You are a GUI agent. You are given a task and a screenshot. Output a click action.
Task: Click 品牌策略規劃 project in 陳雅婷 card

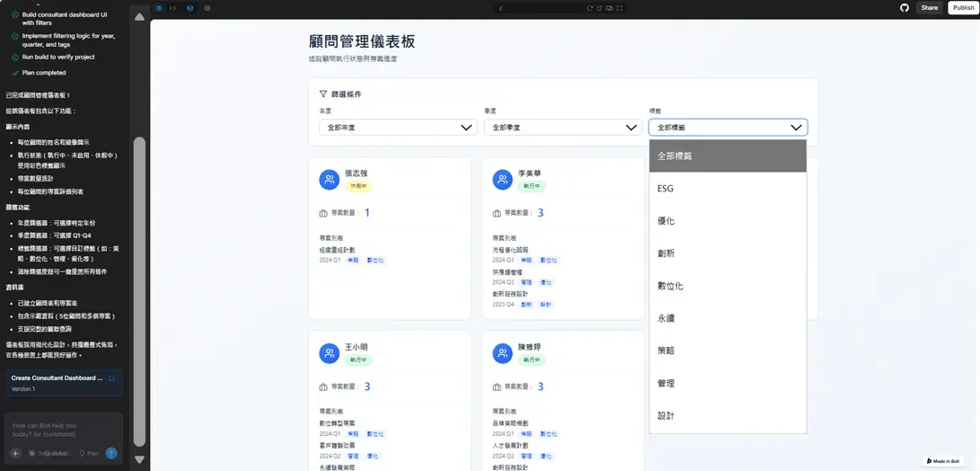pyautogui.click(x=510, y=423)
